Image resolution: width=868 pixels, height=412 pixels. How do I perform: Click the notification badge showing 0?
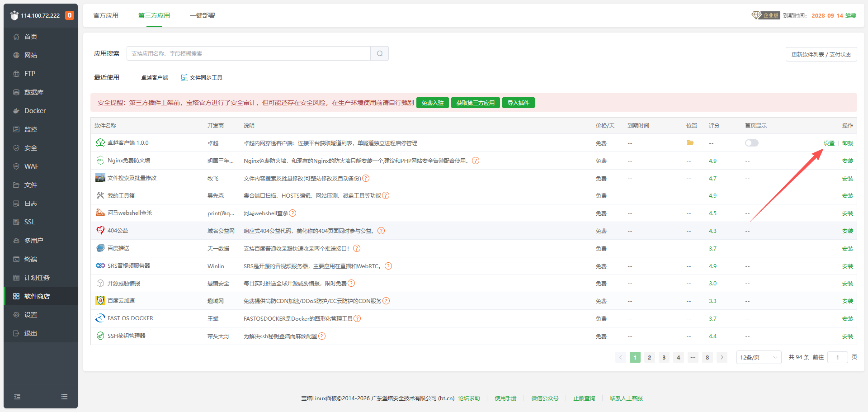69,15
